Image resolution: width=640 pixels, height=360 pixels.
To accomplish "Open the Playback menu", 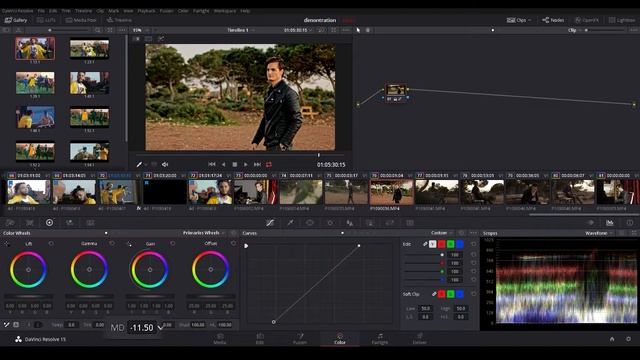I will tap(147, 11).
